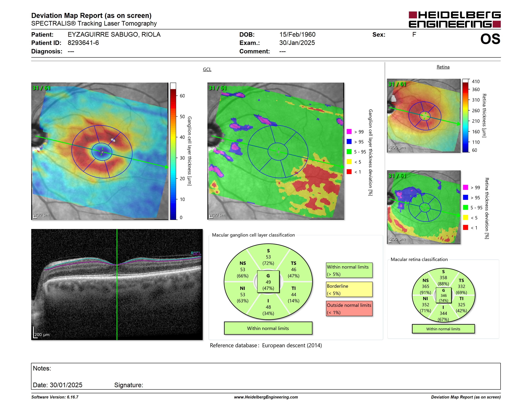Open the Retina thickness color map

pos(424,116)
